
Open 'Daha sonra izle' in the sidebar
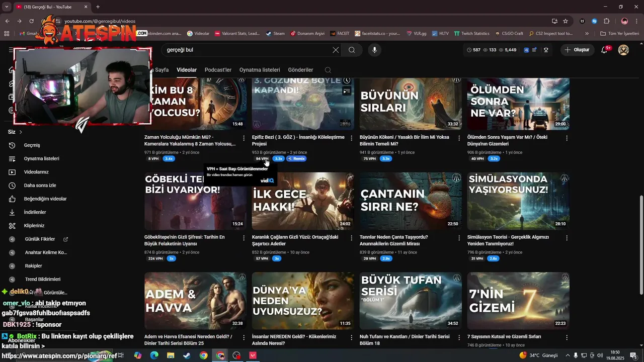(40, 186)
